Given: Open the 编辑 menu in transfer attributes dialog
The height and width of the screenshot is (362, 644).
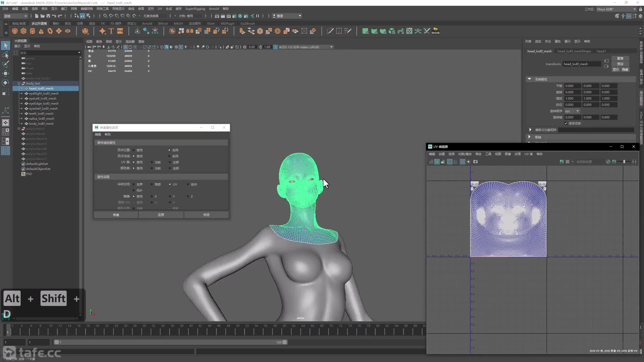Looking at the screenshot, I should [x=98, y=134].
